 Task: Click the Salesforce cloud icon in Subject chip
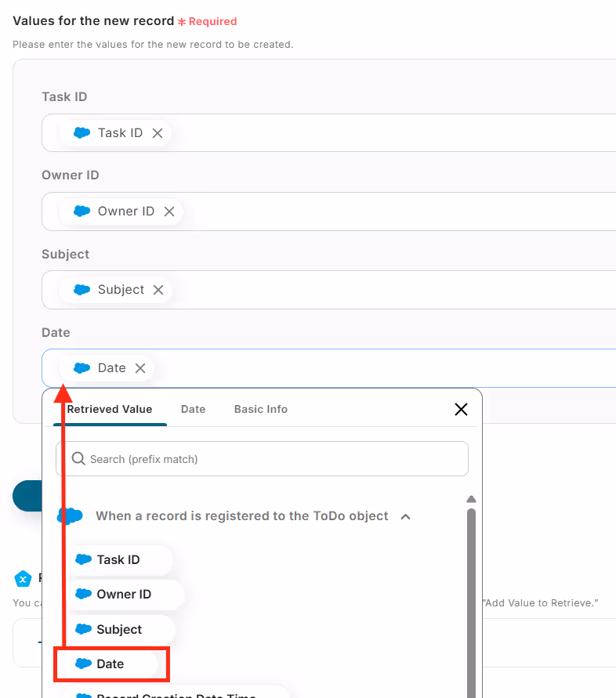click(x=82, y=289)
